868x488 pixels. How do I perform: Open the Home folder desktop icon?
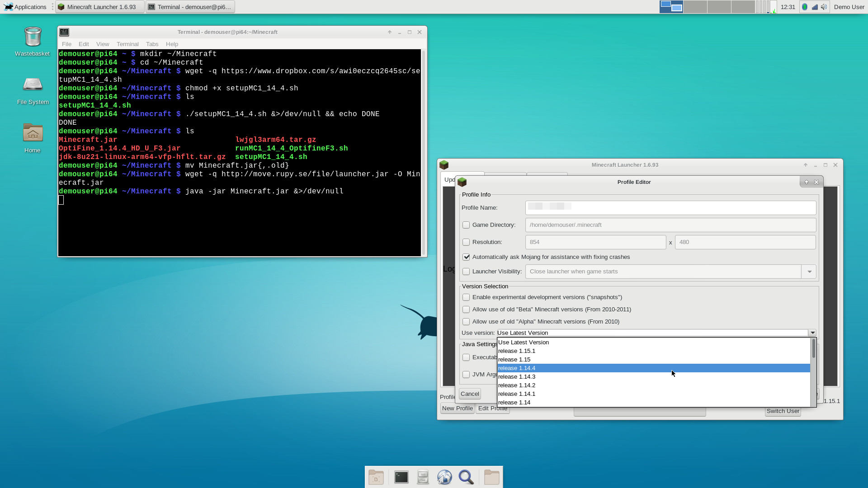(33, 134)
